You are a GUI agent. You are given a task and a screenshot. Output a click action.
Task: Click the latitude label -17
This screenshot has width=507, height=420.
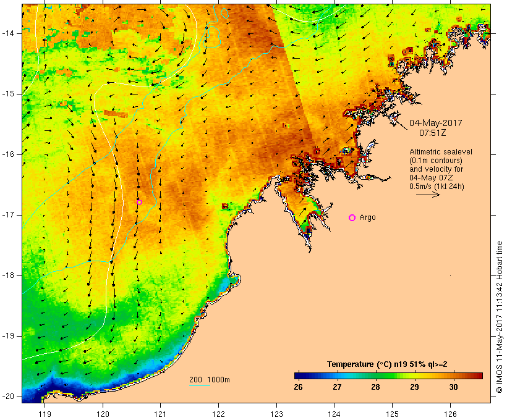8,215
